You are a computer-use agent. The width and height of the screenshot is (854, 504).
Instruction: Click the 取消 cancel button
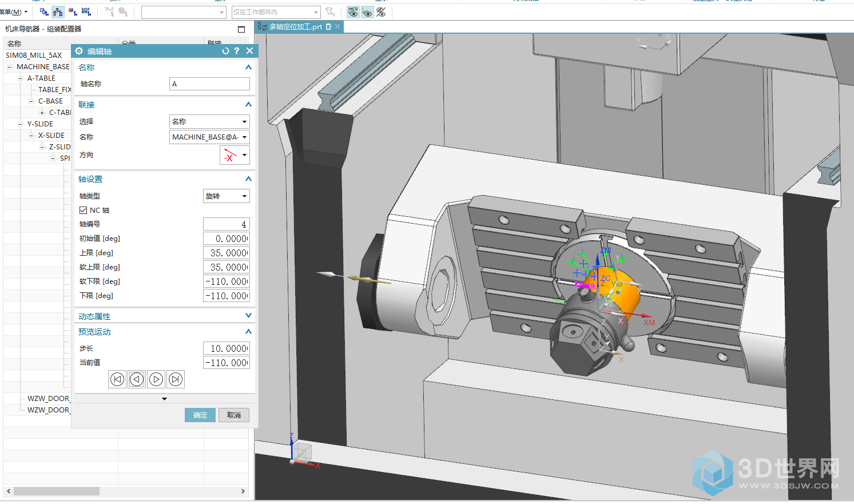(x=234, y=415)
